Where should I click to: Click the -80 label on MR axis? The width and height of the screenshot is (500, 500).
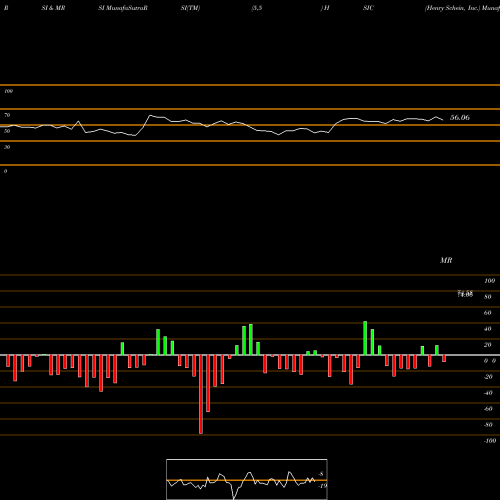(488, 425)
